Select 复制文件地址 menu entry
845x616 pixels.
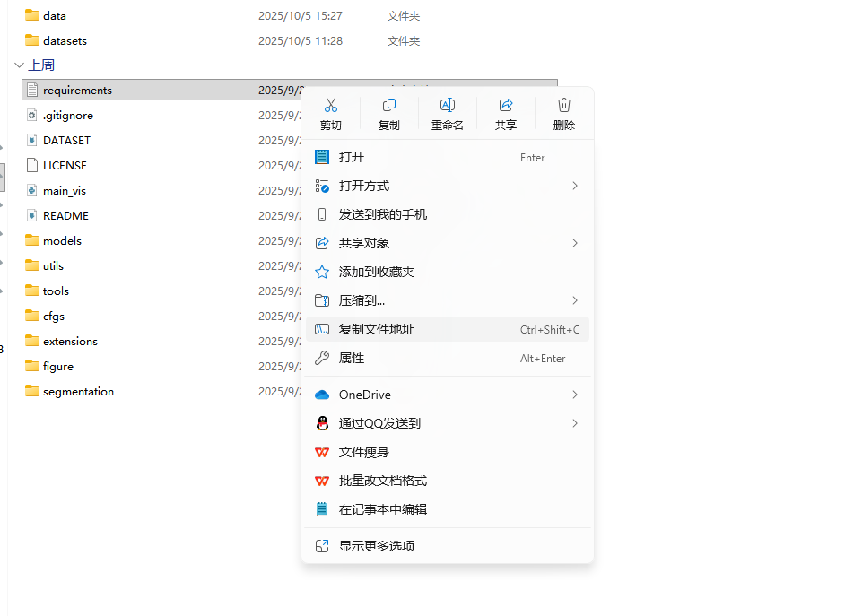point(448,329)
